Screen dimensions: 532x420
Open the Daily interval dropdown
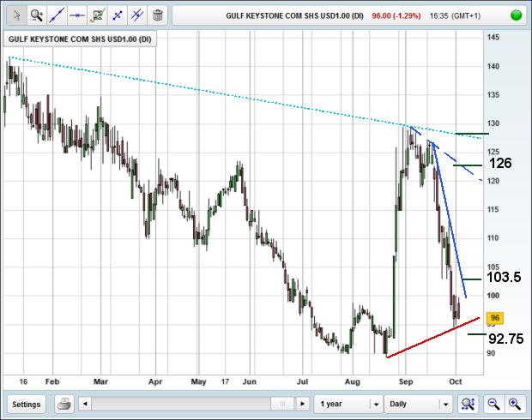tap(419, 404)
